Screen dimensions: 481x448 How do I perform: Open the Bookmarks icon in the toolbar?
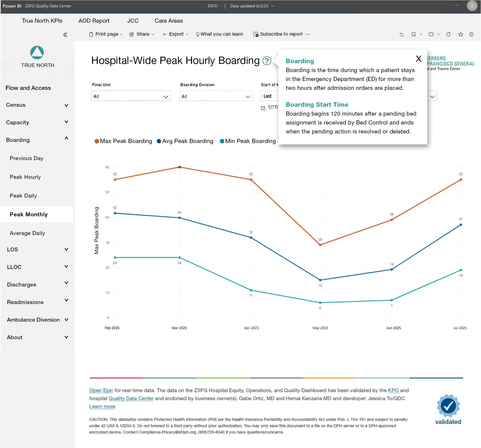coord(413,34)
